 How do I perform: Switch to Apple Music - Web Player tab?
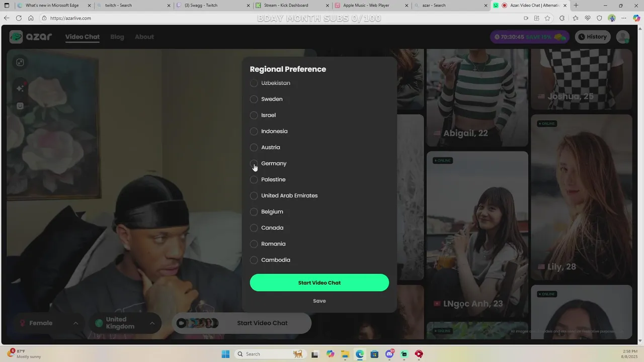click(372, 6)
